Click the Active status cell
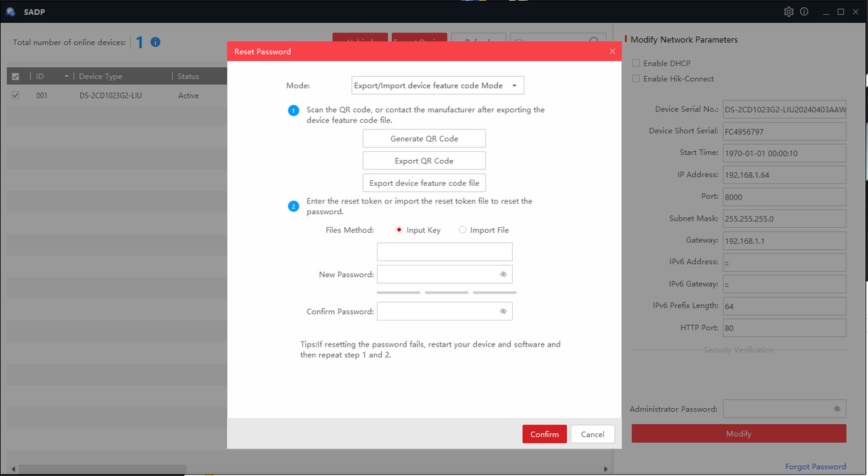Screen dimensions: 868x476 click(188, 95)
